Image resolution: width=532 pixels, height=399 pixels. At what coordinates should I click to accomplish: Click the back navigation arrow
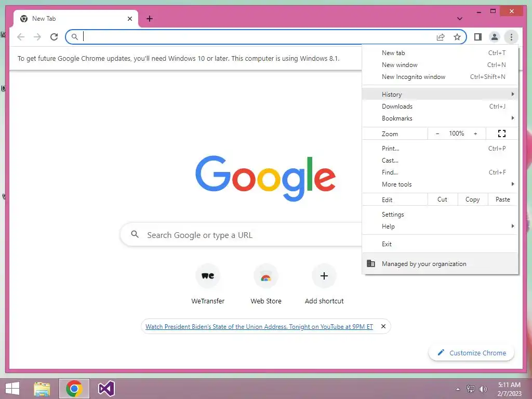click(x=21, y=37)
